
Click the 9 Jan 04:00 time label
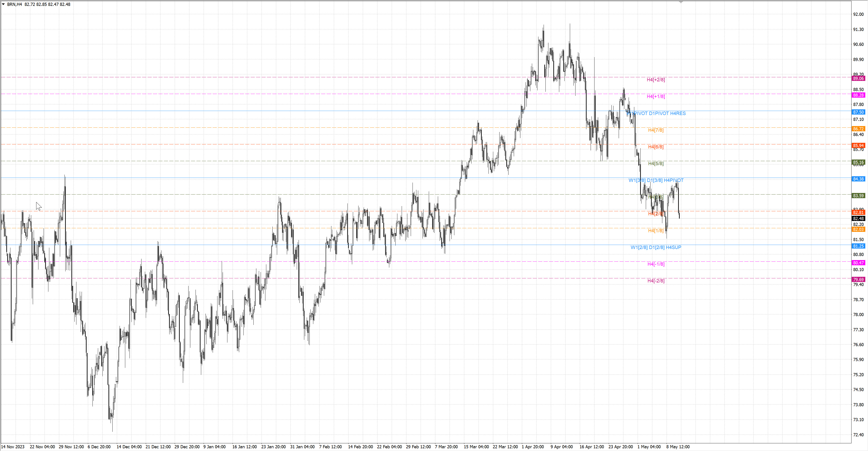tap(214, 447)
